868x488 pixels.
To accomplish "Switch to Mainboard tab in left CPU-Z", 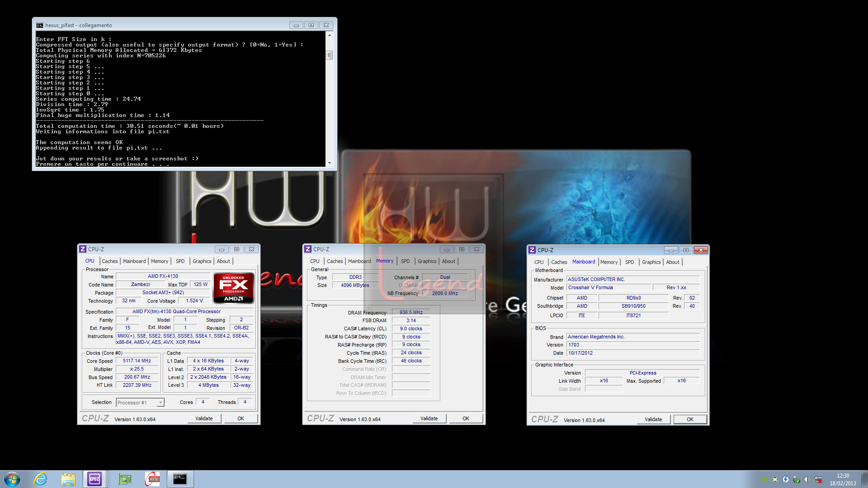I will (134, 261).
